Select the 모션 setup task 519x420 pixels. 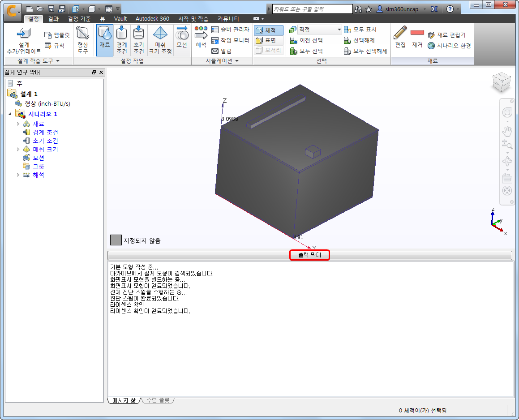coord(182,40)
